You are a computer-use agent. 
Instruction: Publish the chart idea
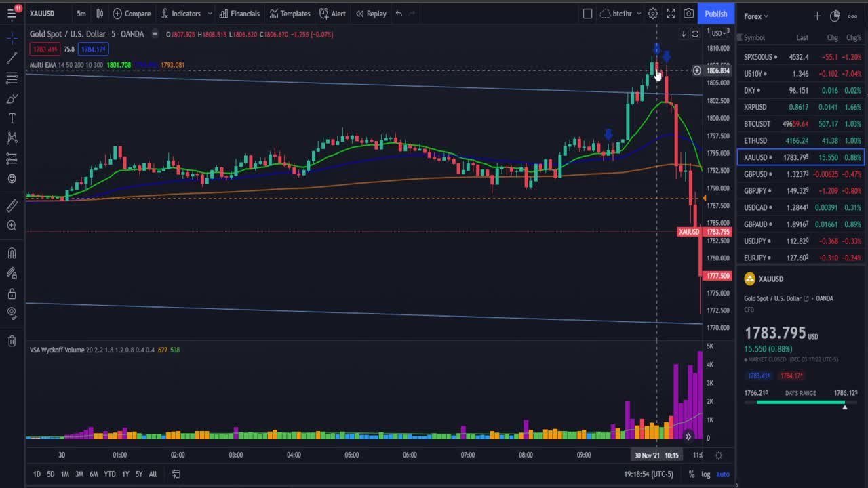pos(715,14)
